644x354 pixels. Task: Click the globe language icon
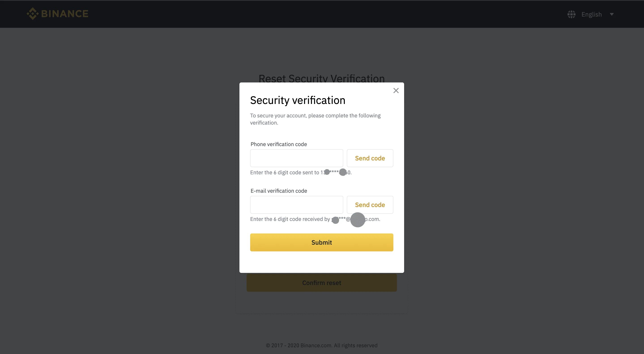coord(571,14)
